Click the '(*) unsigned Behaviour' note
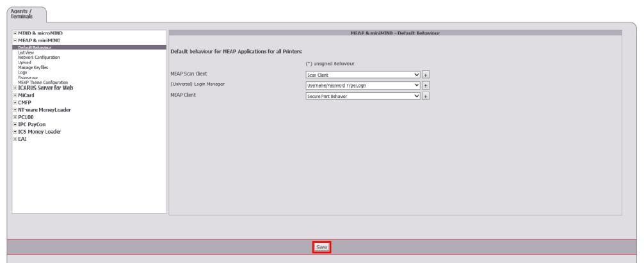 click(330, 64)
